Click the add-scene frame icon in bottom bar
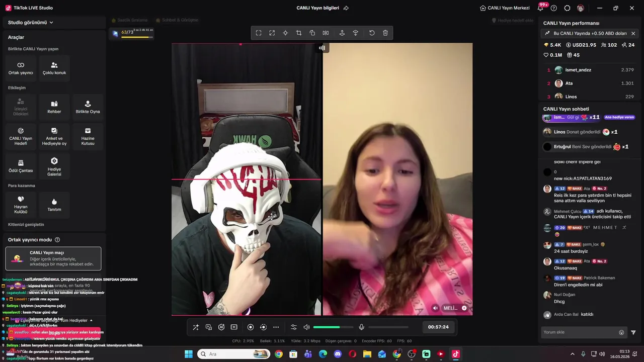644x362 pixels. coord(234,327)
